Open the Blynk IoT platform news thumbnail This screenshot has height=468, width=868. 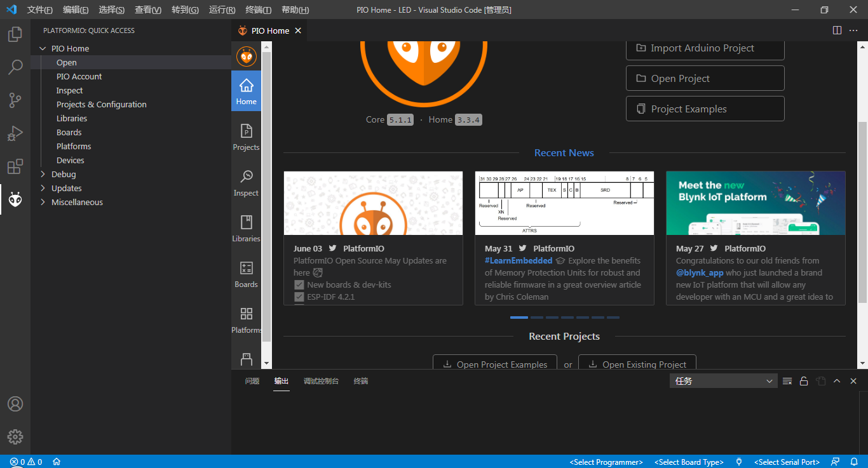[756, 203]
